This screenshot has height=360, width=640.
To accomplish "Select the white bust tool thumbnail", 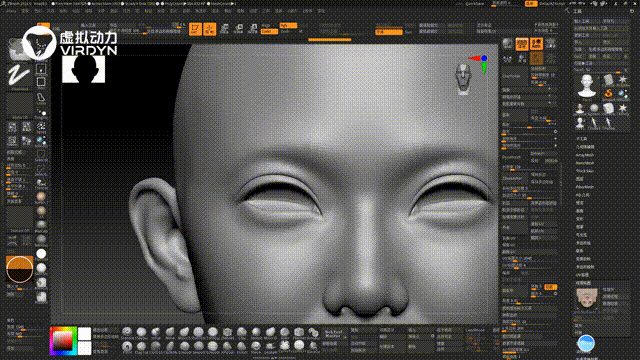I will tap(587, 86).
